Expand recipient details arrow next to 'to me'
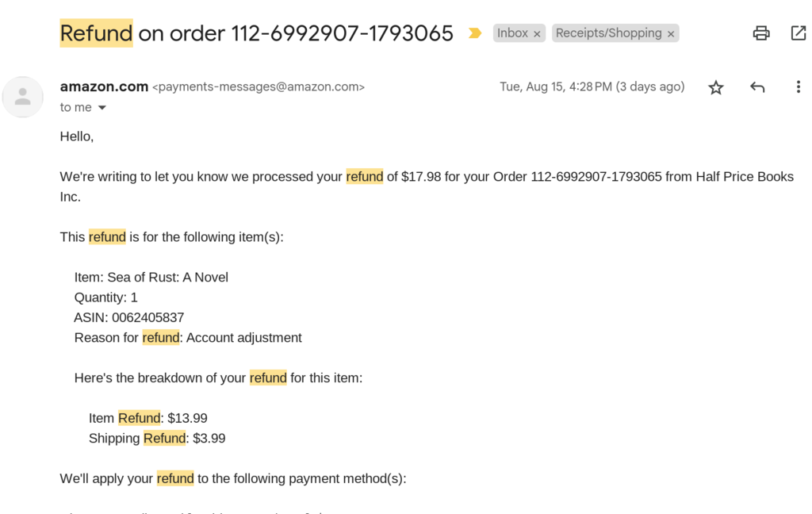The width and height of the screenshot is (812, 514). (x=102, y=108)
